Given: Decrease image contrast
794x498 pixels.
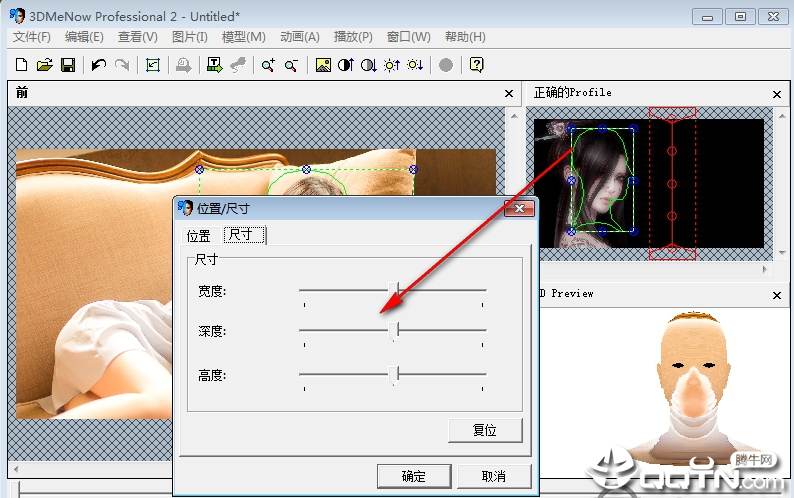Looking at the screenshot, I should pyautogui.click(x=369, y=65).
